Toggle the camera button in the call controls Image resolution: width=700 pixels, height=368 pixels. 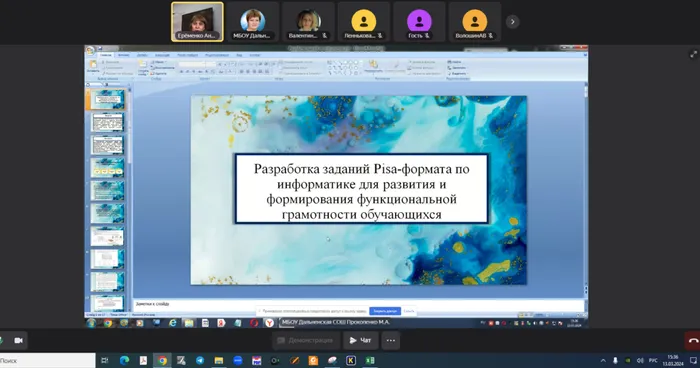18,340
